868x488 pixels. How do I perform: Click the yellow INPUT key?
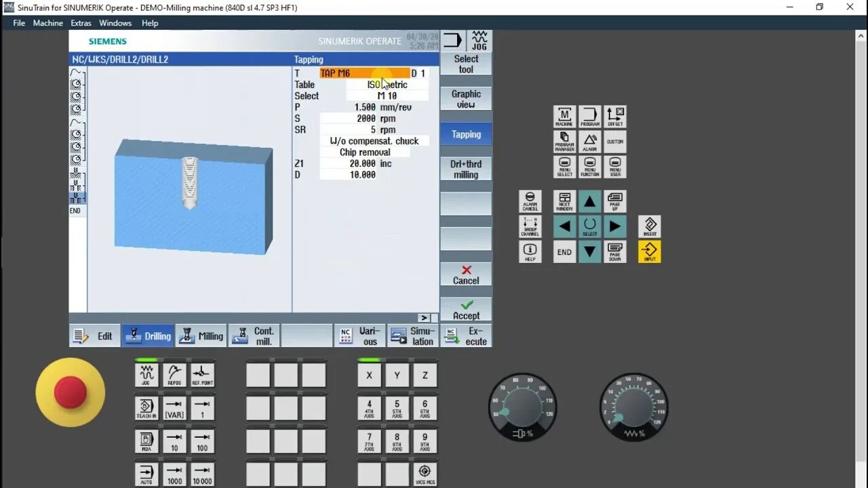click(650, 251)
